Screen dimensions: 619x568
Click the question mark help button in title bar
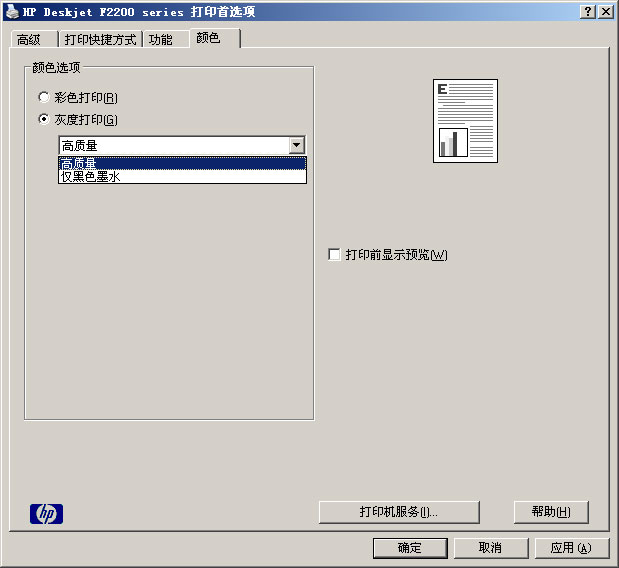[x=588, y=12]
